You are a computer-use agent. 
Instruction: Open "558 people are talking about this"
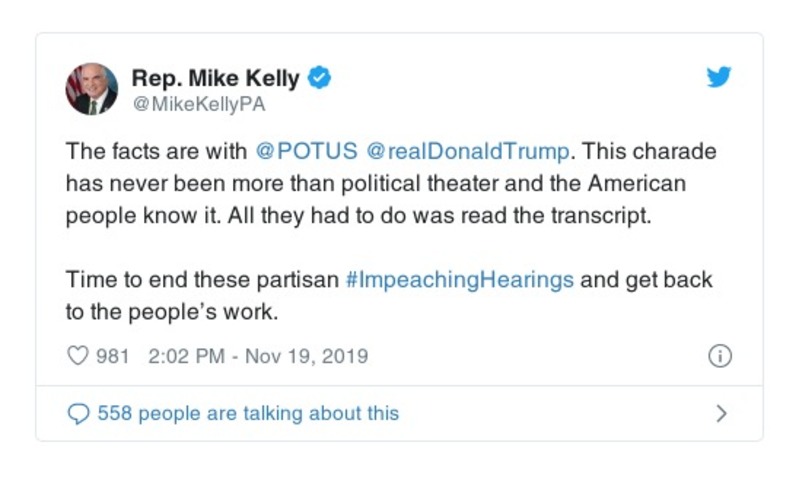click(x=248, y=413)
